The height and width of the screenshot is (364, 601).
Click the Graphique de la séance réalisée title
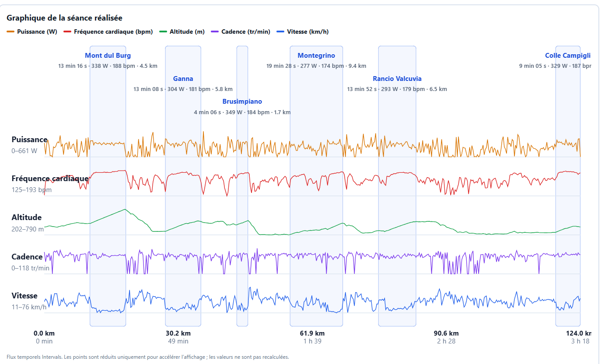coord(64,18)
